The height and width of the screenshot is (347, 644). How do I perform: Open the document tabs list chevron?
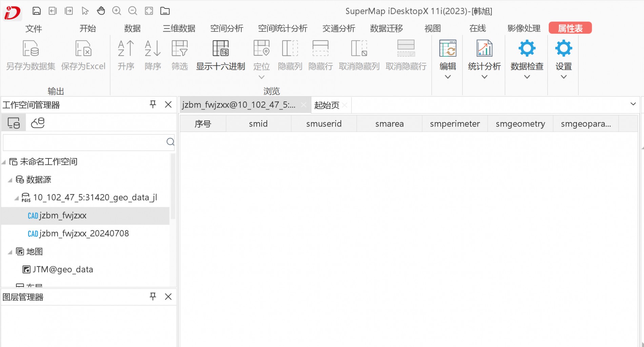coord(633,104)
